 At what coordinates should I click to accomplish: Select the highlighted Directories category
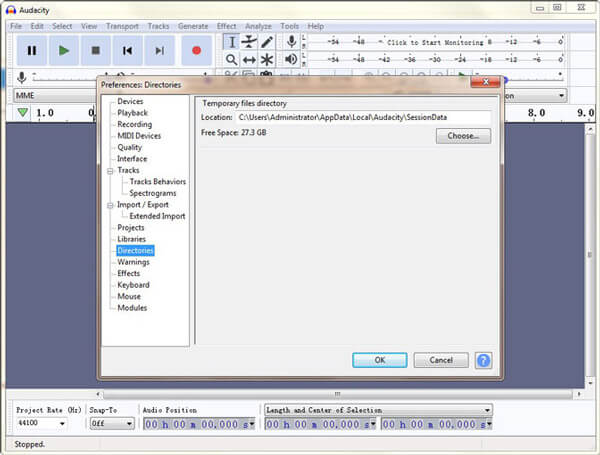coord(135,251)
